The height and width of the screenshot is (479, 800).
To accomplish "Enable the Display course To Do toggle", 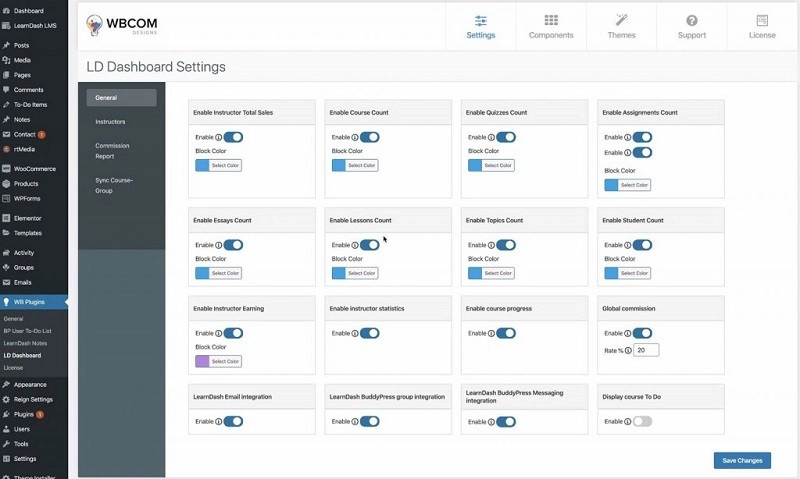I will click(642, 422).
